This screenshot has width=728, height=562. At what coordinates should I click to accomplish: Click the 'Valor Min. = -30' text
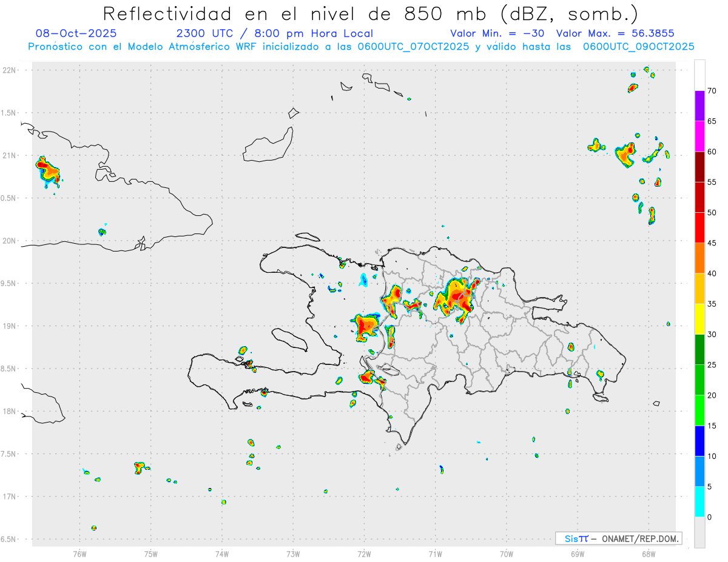tap(497, 33)
